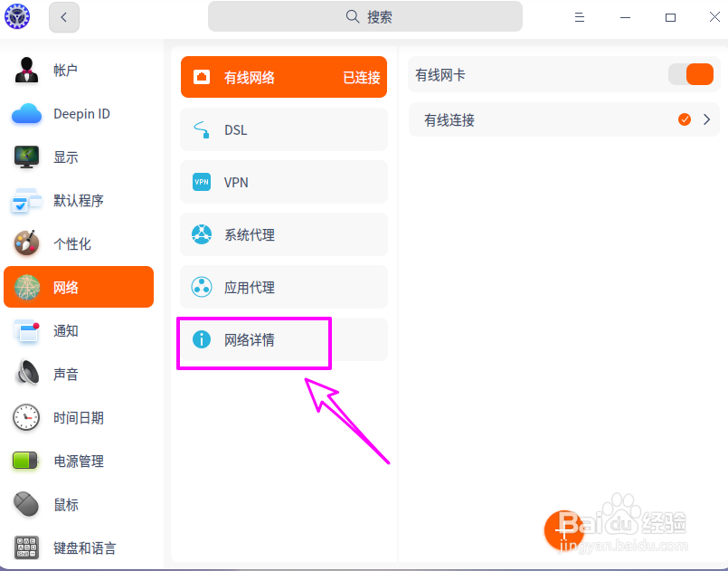This screenshot has height=571, width=728.
Task: Open the 系统代理 entry label
Action: 250,234
